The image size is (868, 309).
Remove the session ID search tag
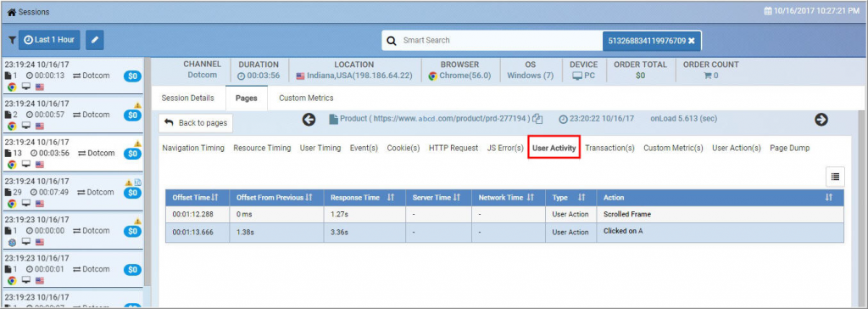(691, 41)
